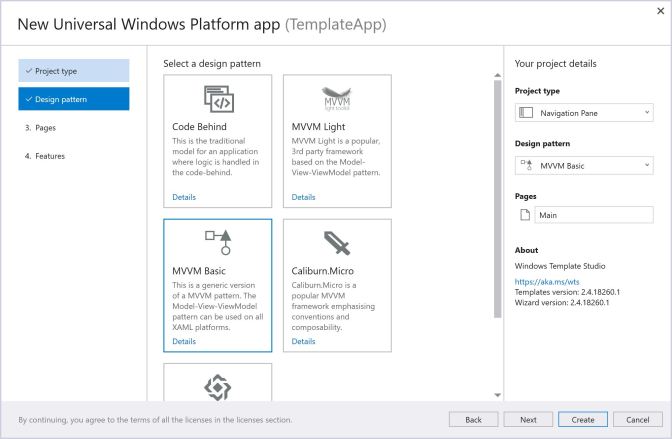
Task: Click the Code Behind icon
Action: click(219, 99)
